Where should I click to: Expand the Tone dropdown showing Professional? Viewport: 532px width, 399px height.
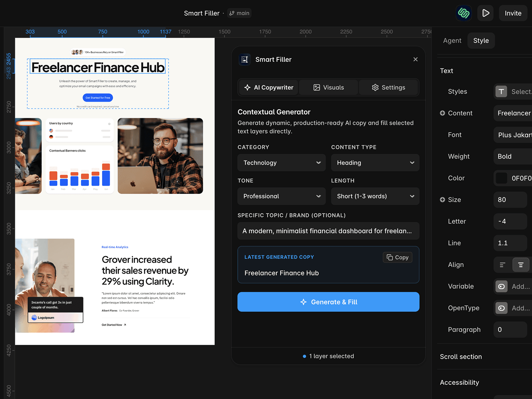[282, 196]
